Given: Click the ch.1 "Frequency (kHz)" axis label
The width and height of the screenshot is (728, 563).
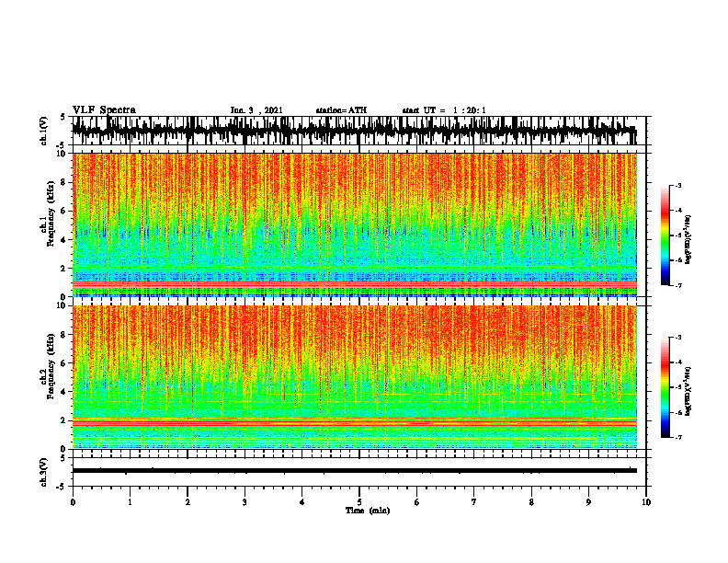Looking at the screenshot, I should [x=51, y=213].
